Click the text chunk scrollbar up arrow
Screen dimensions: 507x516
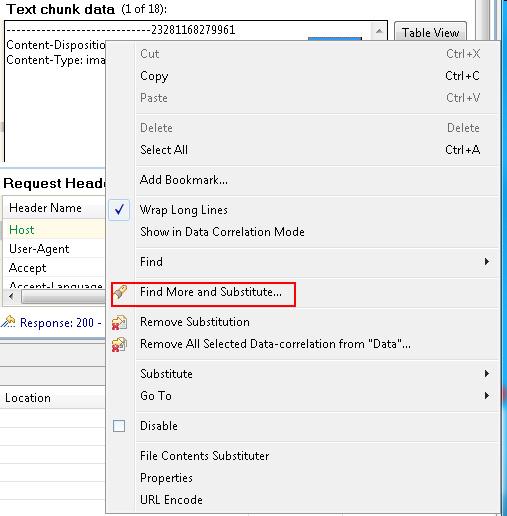(379, 31)
